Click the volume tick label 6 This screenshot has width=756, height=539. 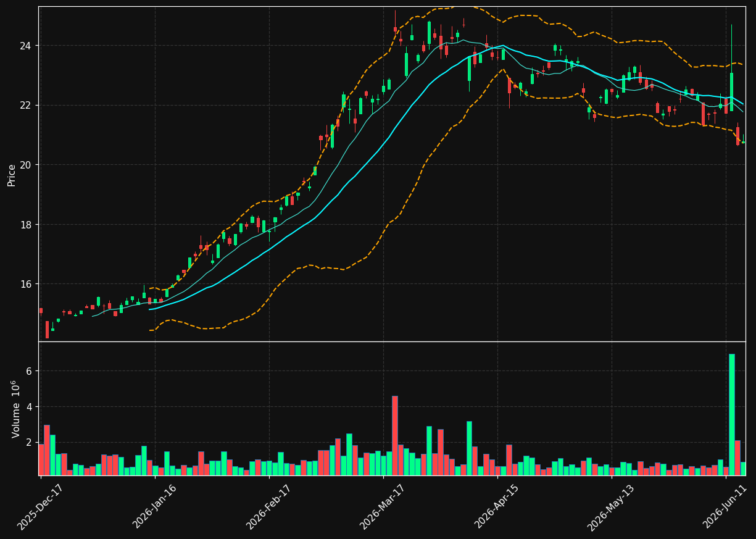click(29, 371)
